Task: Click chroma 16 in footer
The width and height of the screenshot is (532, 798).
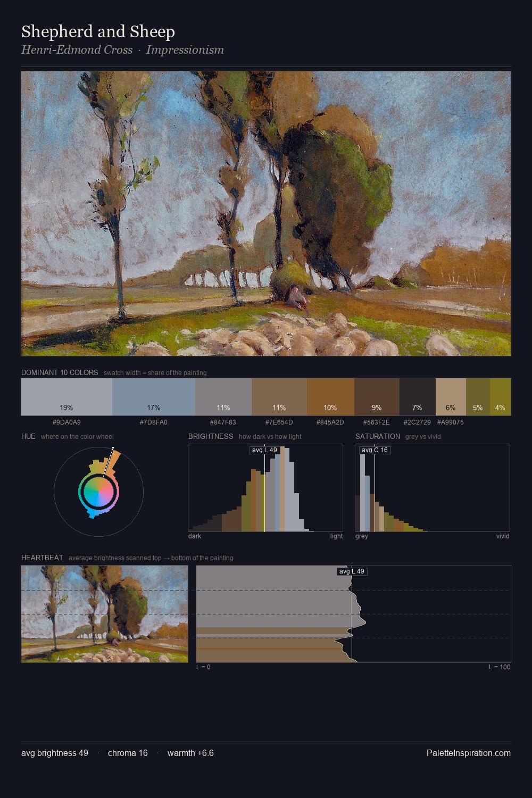Action: click(128, 753)
